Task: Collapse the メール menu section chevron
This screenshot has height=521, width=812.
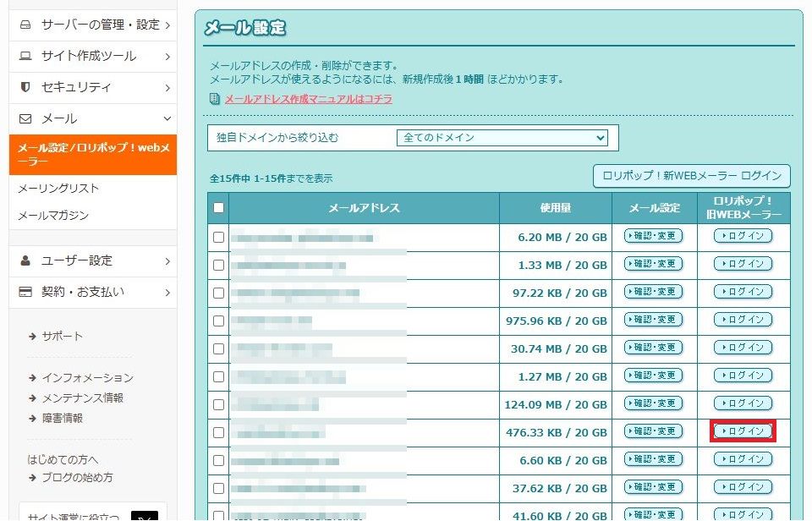Action: click(167, 118)
